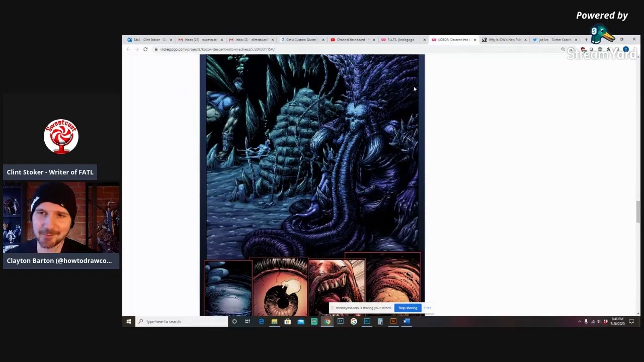Open Photoshop from the taskbar
Screen dimensions: 644x362
367,322
